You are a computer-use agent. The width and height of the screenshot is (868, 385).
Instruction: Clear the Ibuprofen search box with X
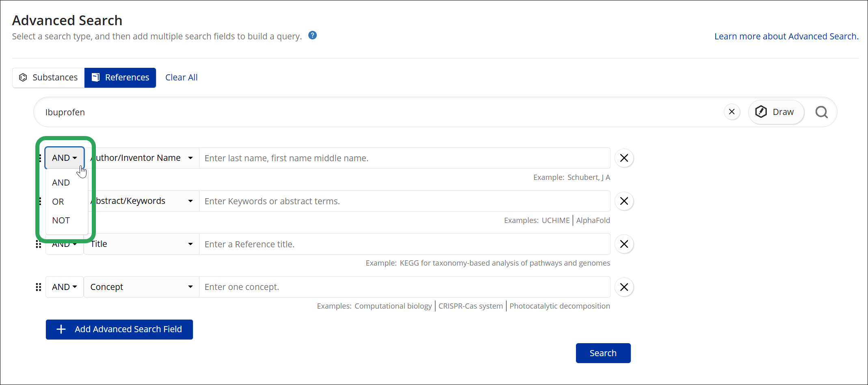tap(732, 112)
